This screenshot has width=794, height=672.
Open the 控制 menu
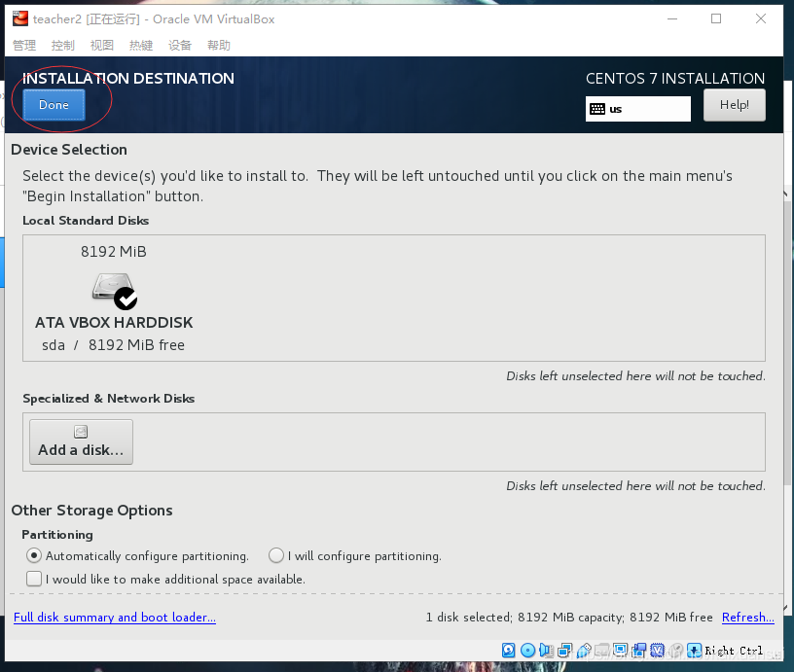point(63,46)
